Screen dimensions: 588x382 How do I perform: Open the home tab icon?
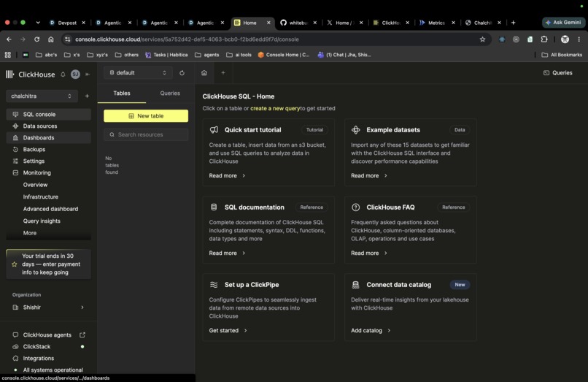(x=204, y=73)
